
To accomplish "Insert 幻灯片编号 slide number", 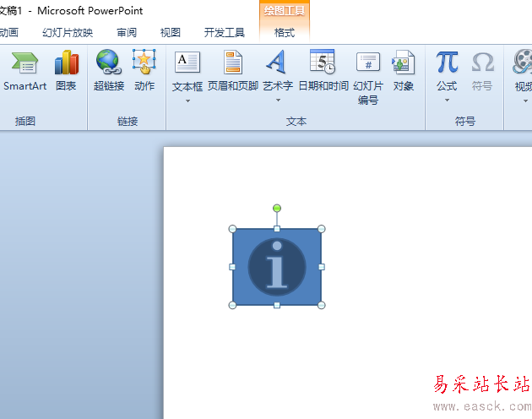I will point(368,78).
